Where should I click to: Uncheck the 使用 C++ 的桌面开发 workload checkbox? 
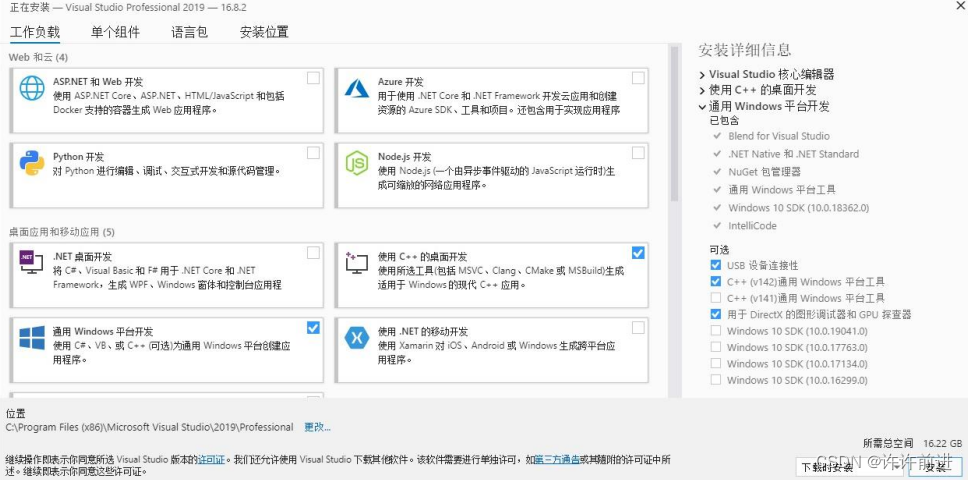(x=638, y=252)
